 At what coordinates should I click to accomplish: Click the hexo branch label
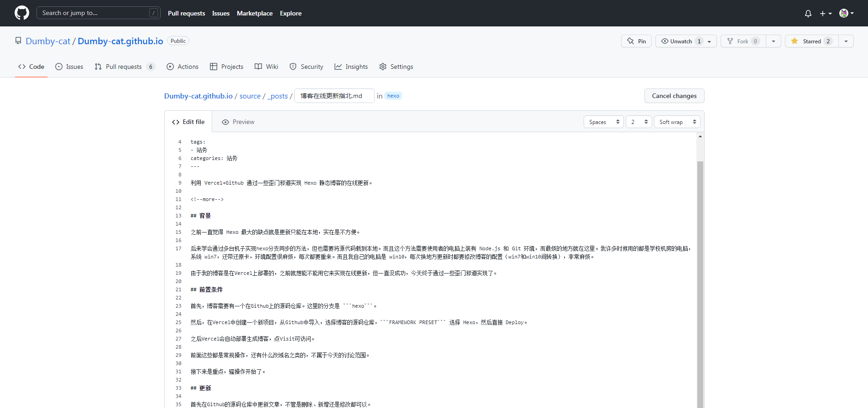pos(393,96)
